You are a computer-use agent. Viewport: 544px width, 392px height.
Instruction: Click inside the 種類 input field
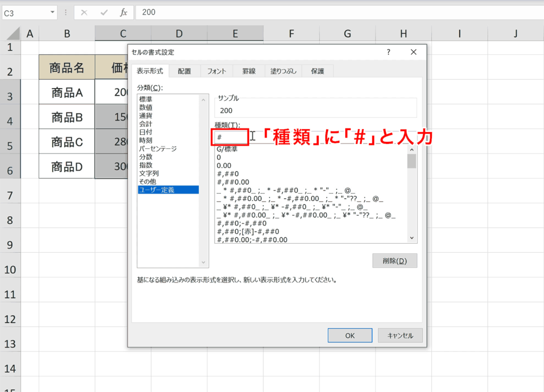coord(231,137)
